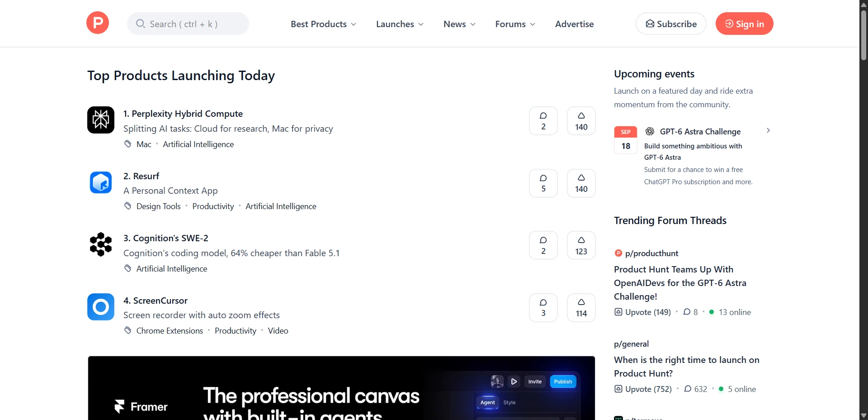The height and width of the screenshot is (420, 868).
Task: Open the Mac topic tag
Action: [144, 144]
